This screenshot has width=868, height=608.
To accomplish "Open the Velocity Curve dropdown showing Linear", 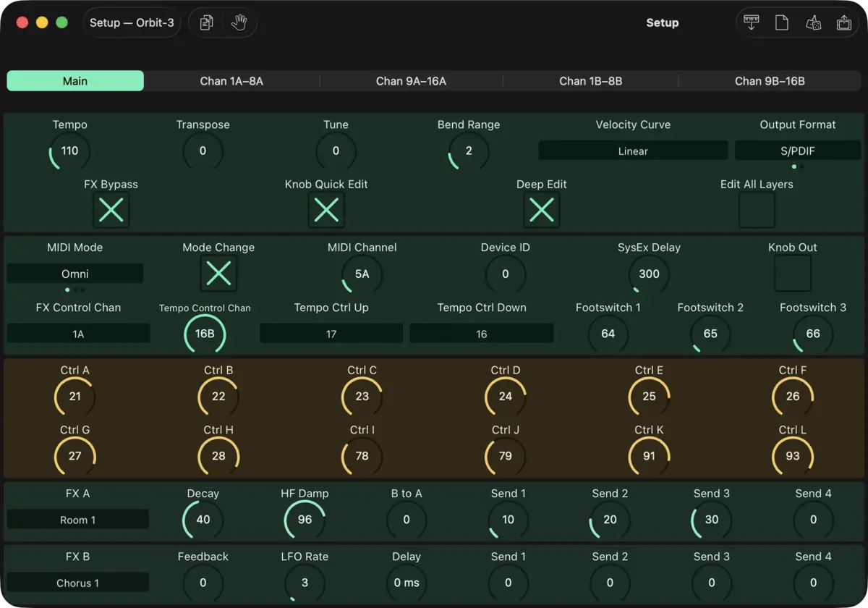I will (633, 151).
